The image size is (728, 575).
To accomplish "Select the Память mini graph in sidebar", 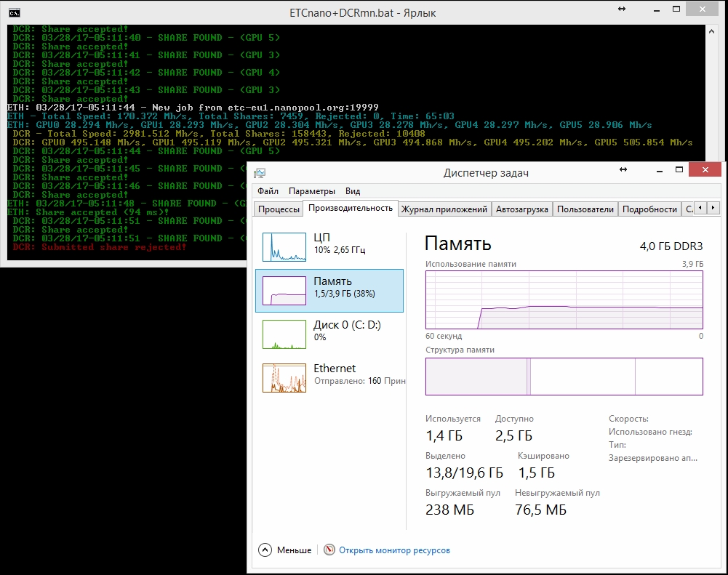I will (285, 291).
